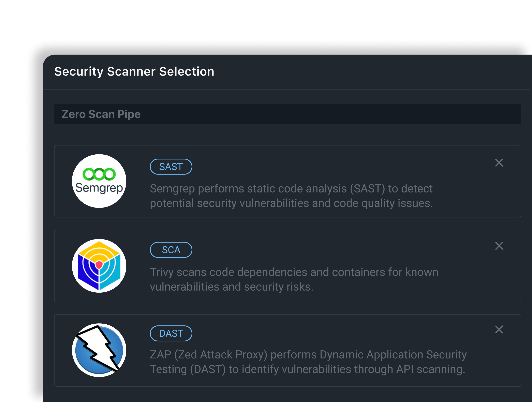Click the ZAP blue circle logo
Viewport: 532px width, 402px height.
[99, 350]
